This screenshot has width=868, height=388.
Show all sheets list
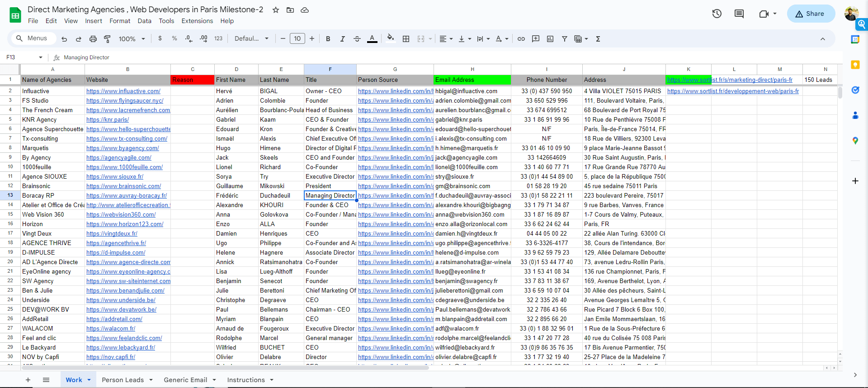click(x=46, y=380)
